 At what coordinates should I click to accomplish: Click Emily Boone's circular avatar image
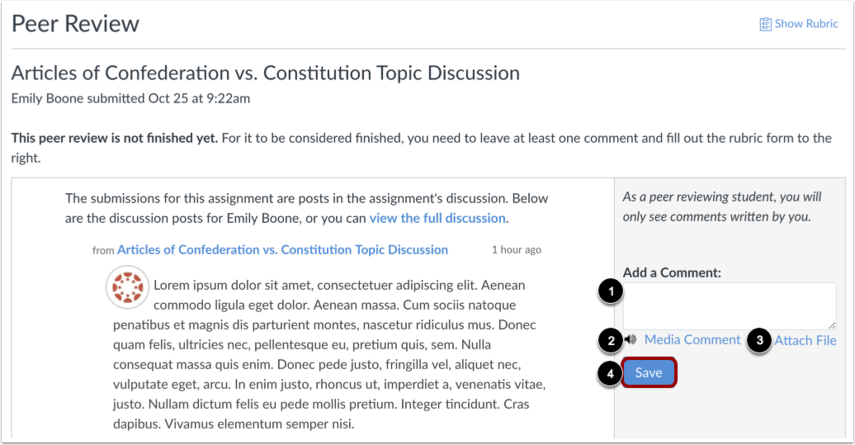click(127, 287)
